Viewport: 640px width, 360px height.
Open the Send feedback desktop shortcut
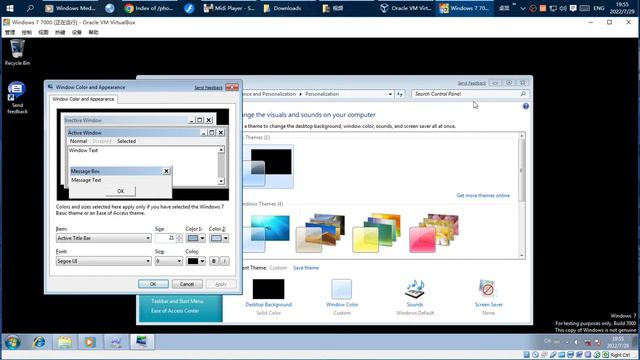tap(17, 98)
